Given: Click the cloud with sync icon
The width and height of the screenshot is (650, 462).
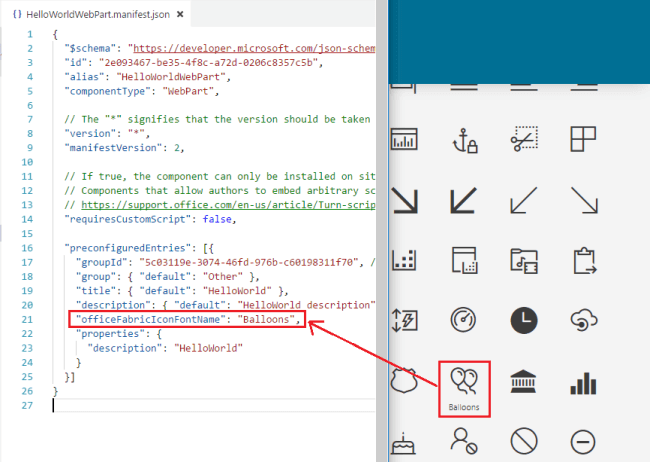Looking at the screenshot, I should coord(584,321).
